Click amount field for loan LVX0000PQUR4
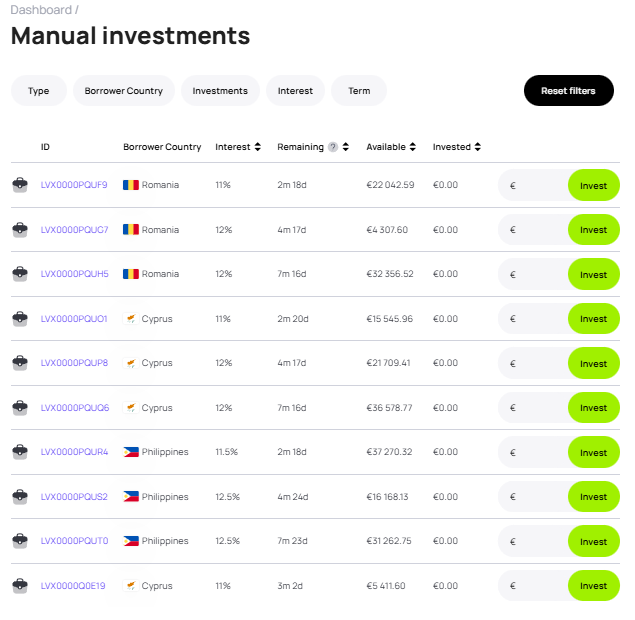 (535, 452)
